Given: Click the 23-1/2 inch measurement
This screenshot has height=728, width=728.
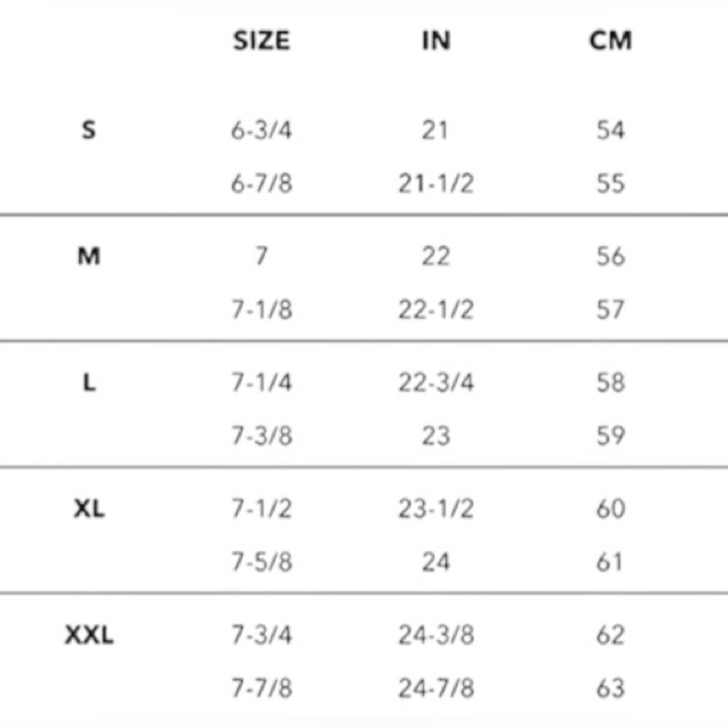Looking at the screenshot, I should click(435, 509).
